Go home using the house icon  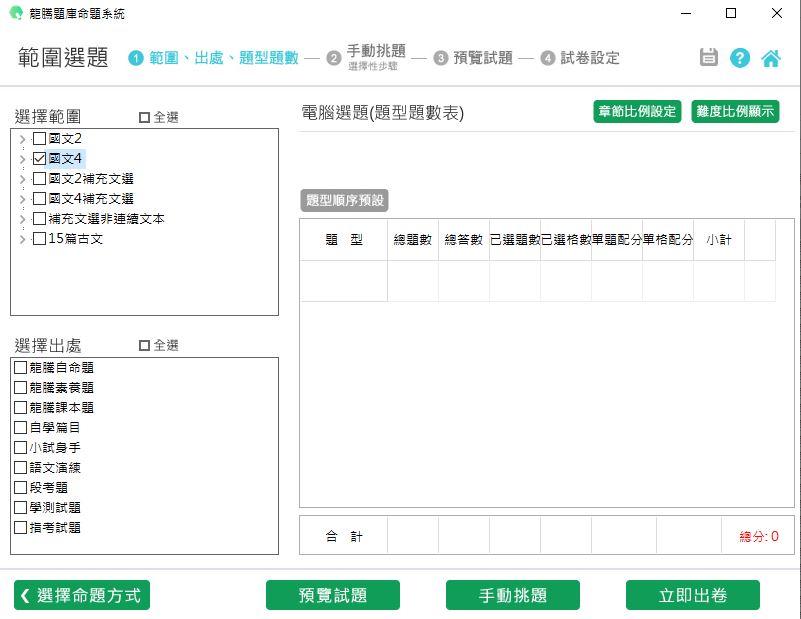(771, 58)
